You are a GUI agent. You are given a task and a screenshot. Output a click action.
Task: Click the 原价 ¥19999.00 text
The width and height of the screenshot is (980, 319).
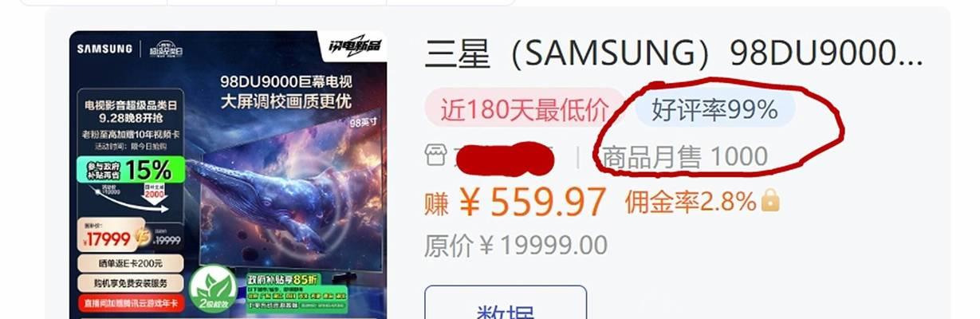pyautogui.click(x=516, y=246)
